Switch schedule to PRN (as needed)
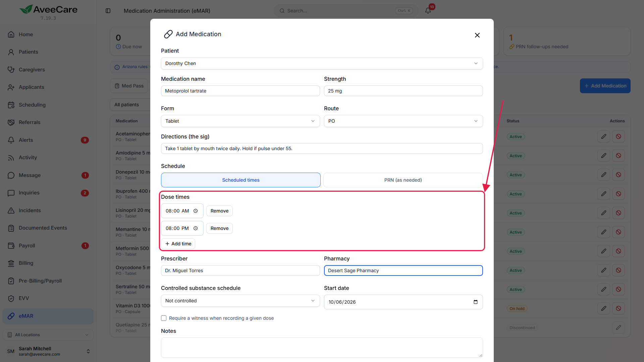644x362 pixels. coord(403,180)
